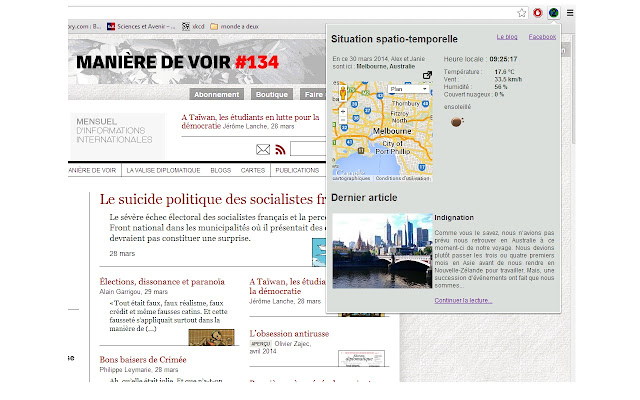Open Élections, dissonance et paranoïa article
Screen dimensions: 640x400
pos(162,282)
